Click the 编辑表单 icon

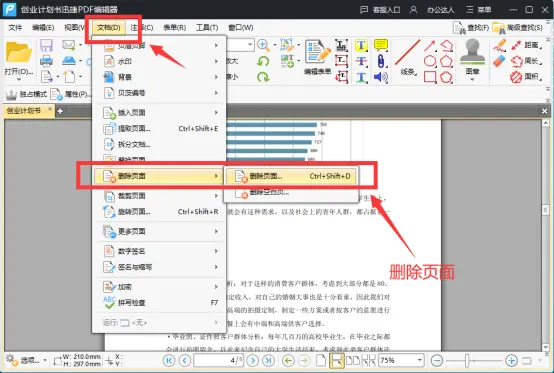pos(318,57)
